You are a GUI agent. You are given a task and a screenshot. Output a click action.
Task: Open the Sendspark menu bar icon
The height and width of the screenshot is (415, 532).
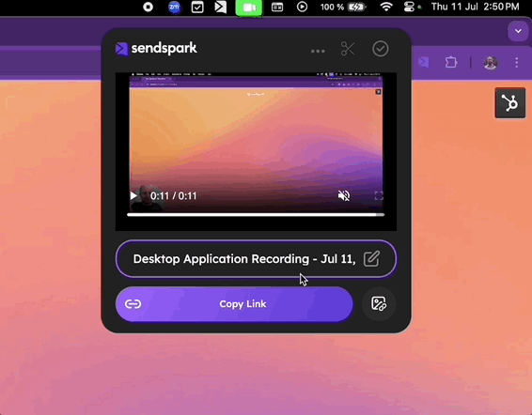221,7
